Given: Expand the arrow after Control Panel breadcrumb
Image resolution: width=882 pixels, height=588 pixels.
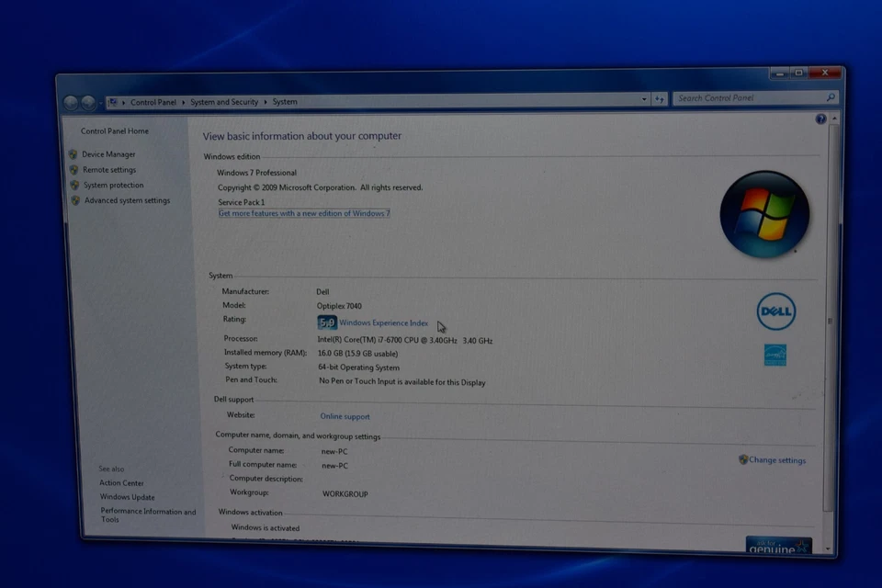Looking at the screenshot, I should point(183,103).
